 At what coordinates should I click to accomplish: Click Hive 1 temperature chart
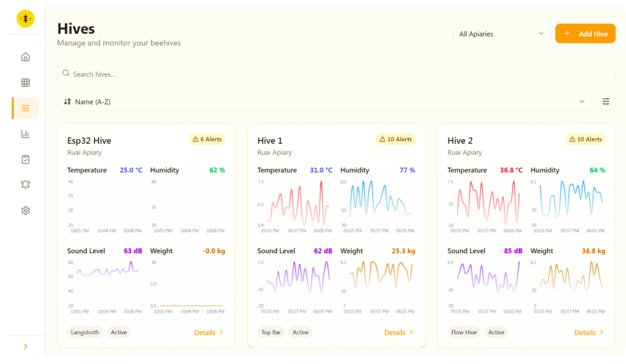coord(295,205)
